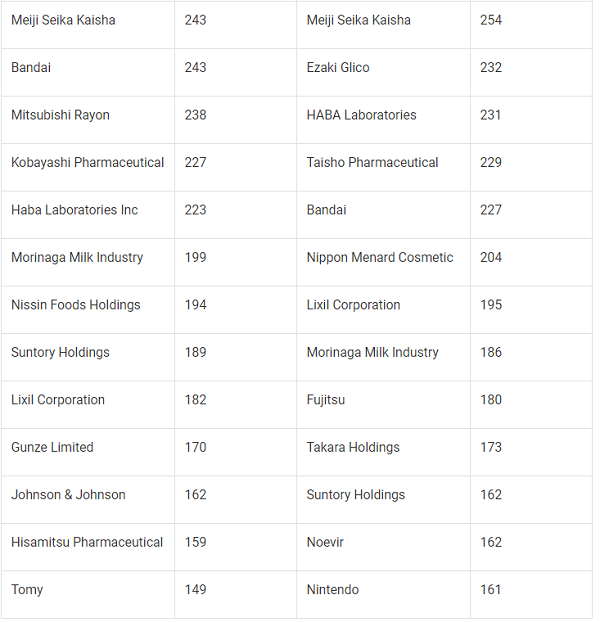Select the Hisamitsu Pharmaceutical cell

[x=87, y=542]
